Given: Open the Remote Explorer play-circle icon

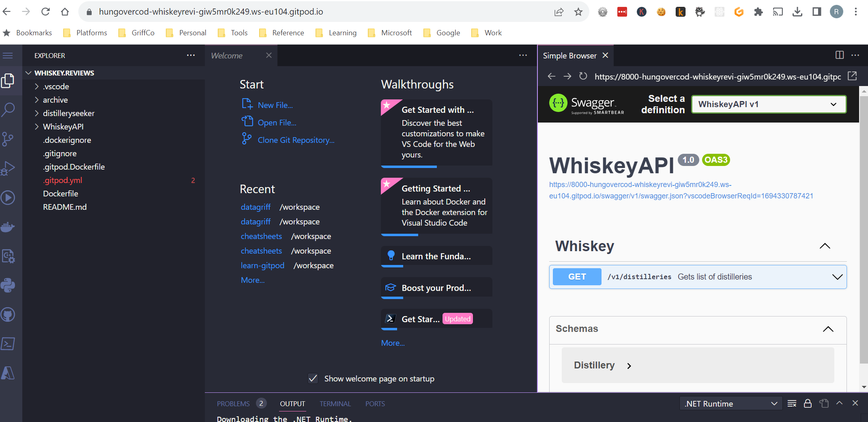Looking at the screenshot, I should [x=8, y=198].
